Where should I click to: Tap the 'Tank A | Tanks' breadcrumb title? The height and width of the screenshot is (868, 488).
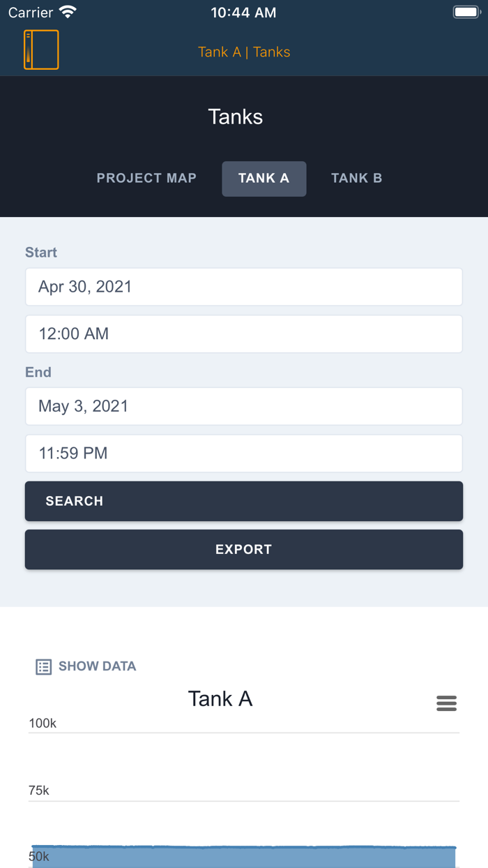tap(244, 52)
